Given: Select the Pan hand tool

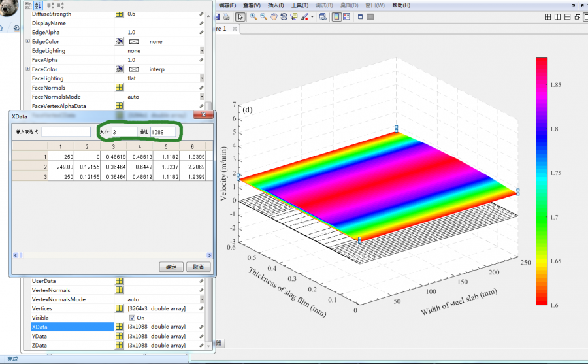Looking at the screenshot, I should (274, 17).
